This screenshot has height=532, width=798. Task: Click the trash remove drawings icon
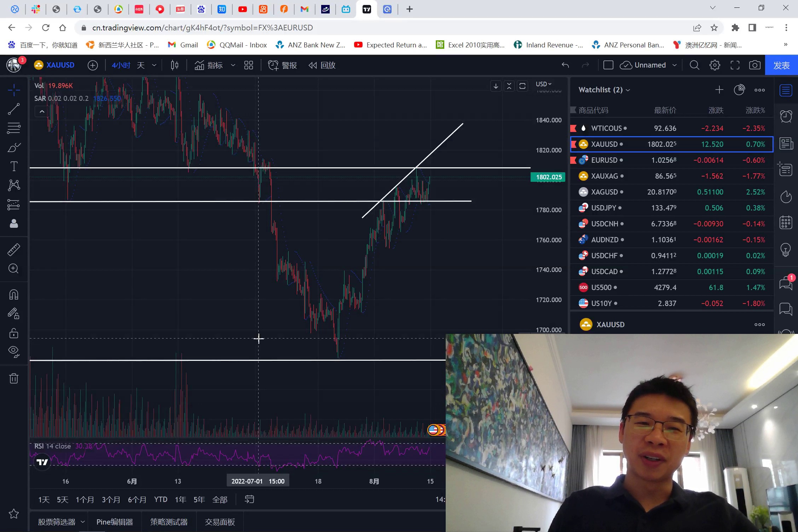[14, 378]
